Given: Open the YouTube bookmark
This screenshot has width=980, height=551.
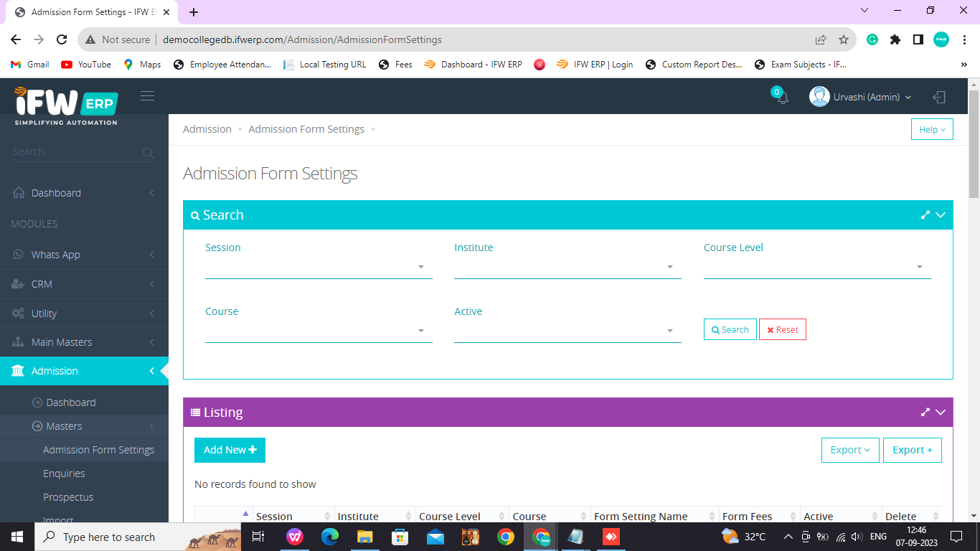Looking at the screenshot, I should 86,65.
